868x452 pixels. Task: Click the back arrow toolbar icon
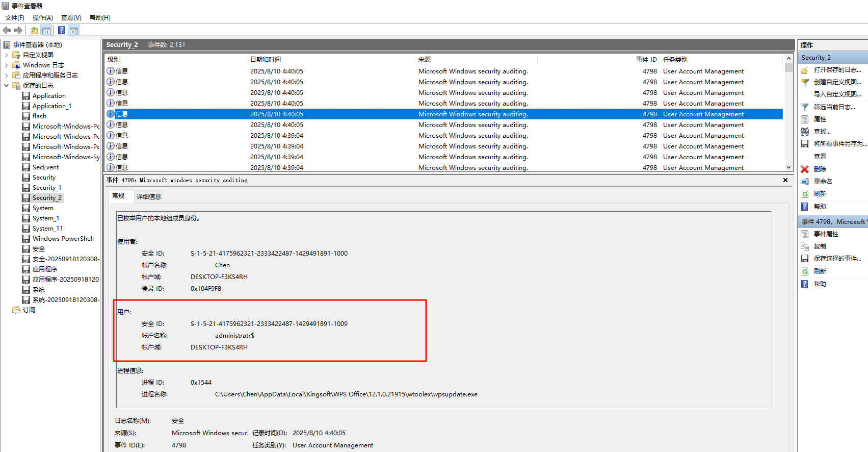click(7, 30)
